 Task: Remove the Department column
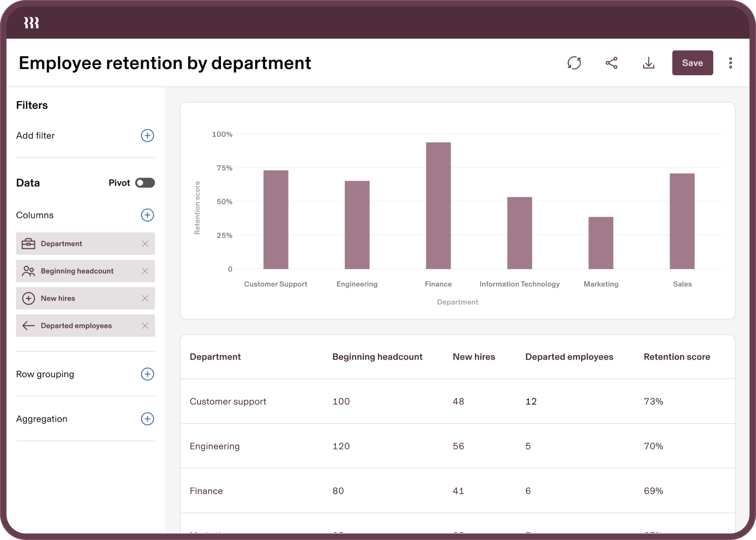[x=145, y=244]
